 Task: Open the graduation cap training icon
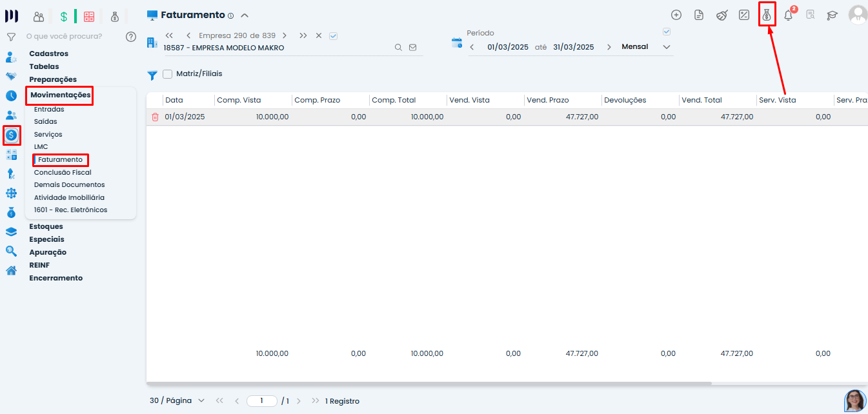[833, 15]
